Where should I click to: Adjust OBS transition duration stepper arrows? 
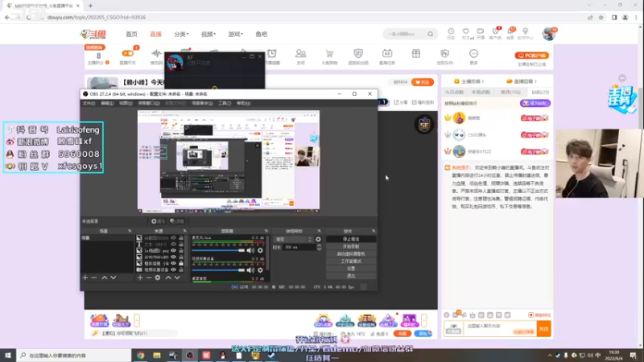[x=319, y=247]
